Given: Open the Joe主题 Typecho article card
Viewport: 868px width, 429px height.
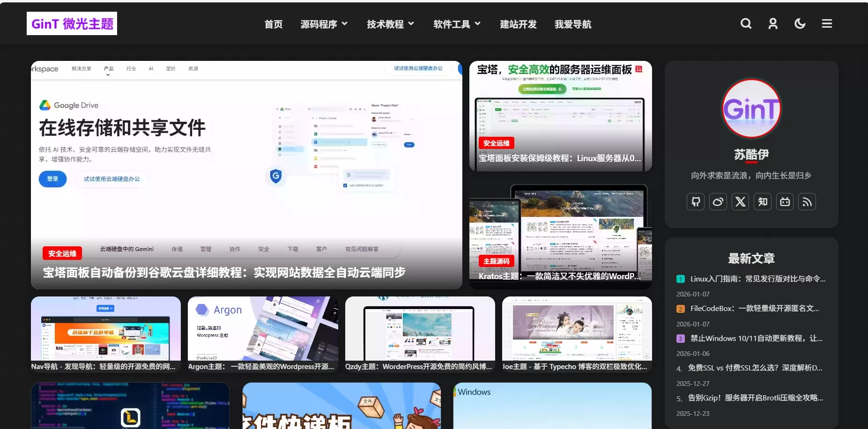Looking at the screenshot, I should pos(577,334).
